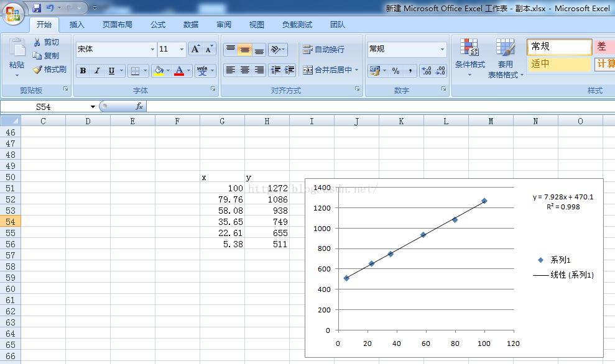This screenshot has height=364, width=615.
Task: Click the formula bar input field
Action: pyautogui.click(x=381, y=106)
